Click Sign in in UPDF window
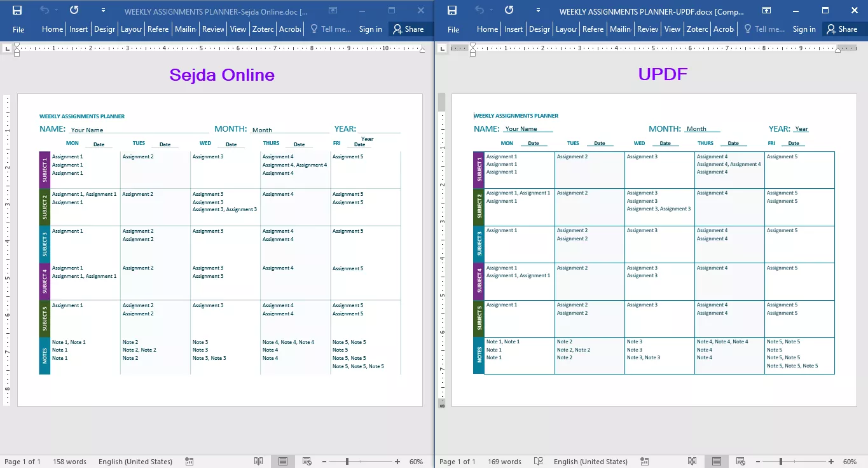Screen dimensions: 868x468 tap(804, 29)
